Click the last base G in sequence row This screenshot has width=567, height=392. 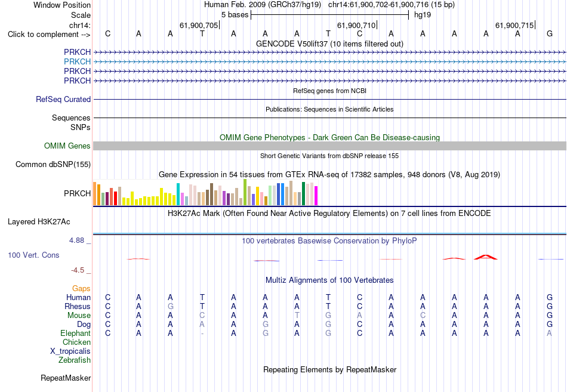550,34
